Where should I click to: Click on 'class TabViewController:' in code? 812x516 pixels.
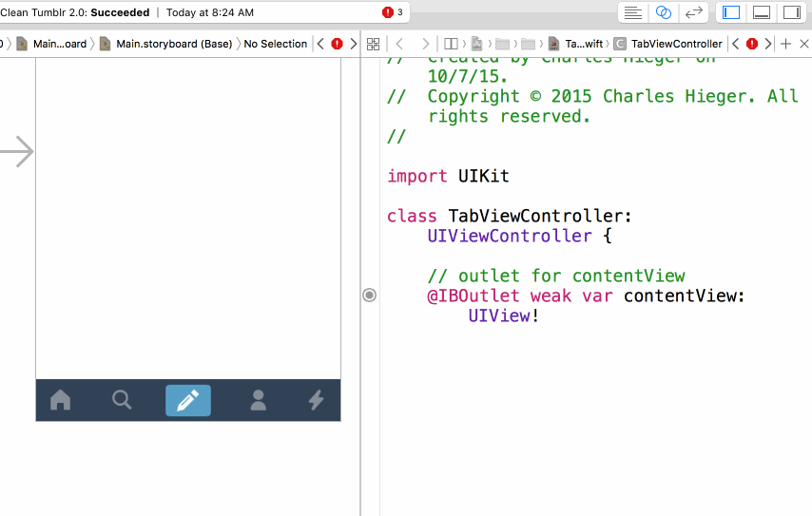pos(510,216)
